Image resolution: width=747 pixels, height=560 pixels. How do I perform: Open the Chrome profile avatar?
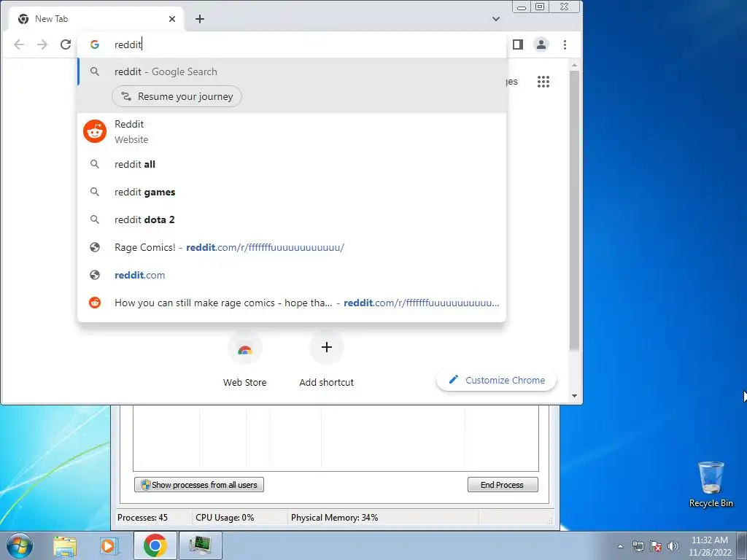541,44
